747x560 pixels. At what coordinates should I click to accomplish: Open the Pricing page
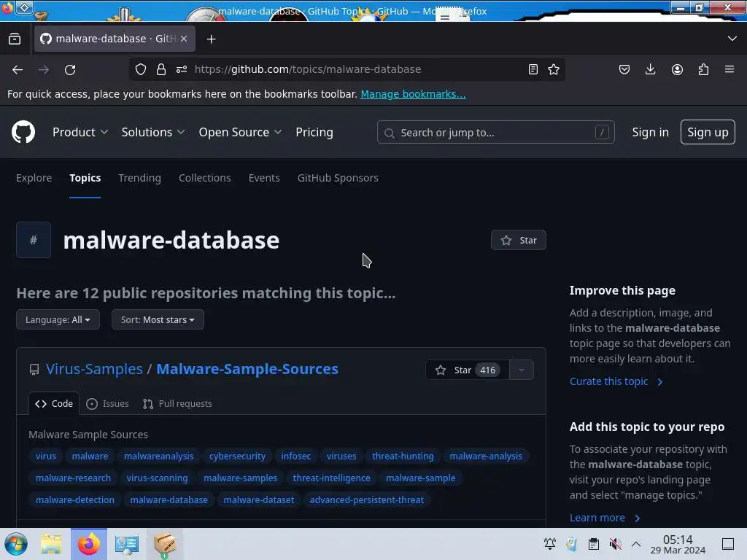click(x=314, y=132)
